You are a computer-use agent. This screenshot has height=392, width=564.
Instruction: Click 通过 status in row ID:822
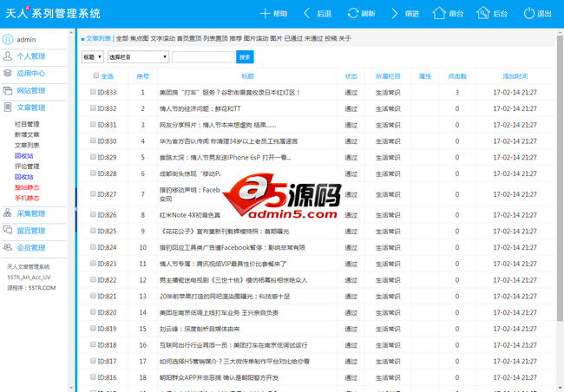tap(351, 280)
